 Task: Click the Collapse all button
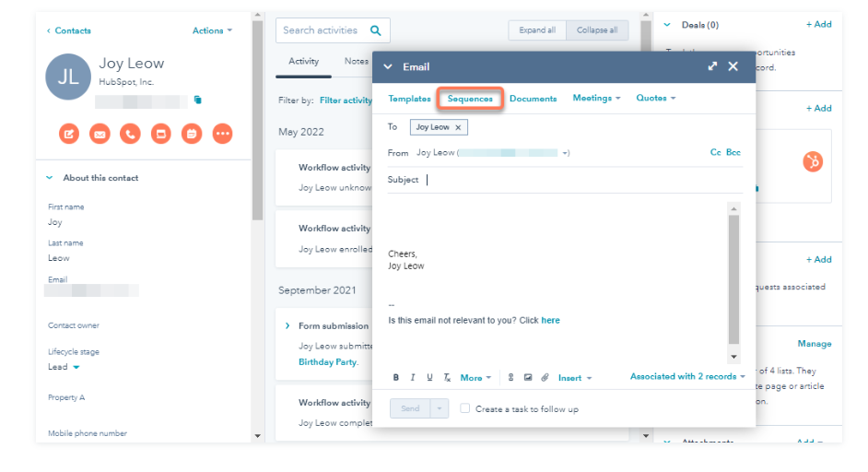(x=597, y=30)
